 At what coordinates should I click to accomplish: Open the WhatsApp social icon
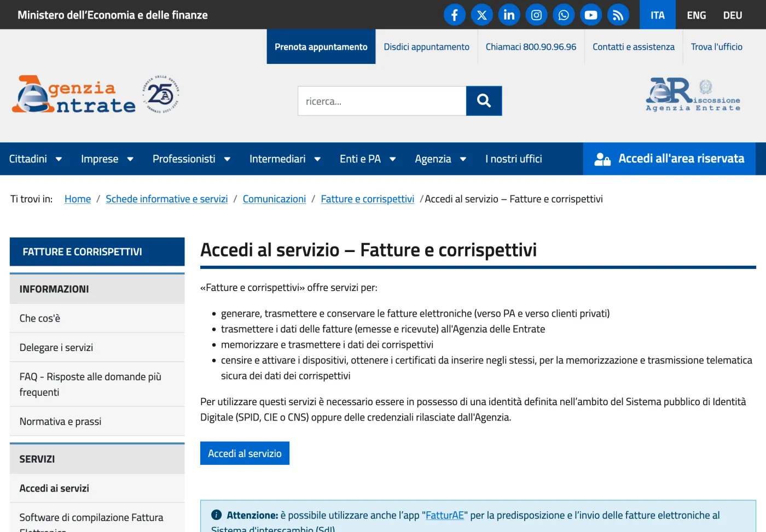pos(564,15)
